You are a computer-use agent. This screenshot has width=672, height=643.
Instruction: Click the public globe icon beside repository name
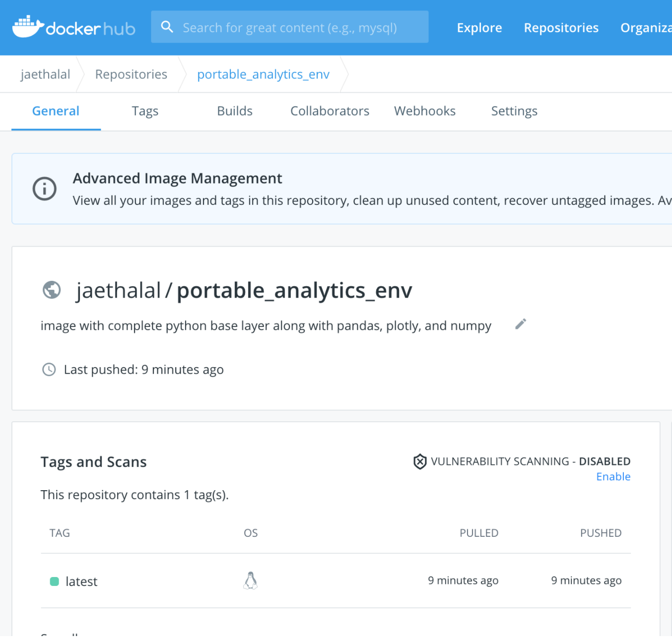(x=52, y=290)
